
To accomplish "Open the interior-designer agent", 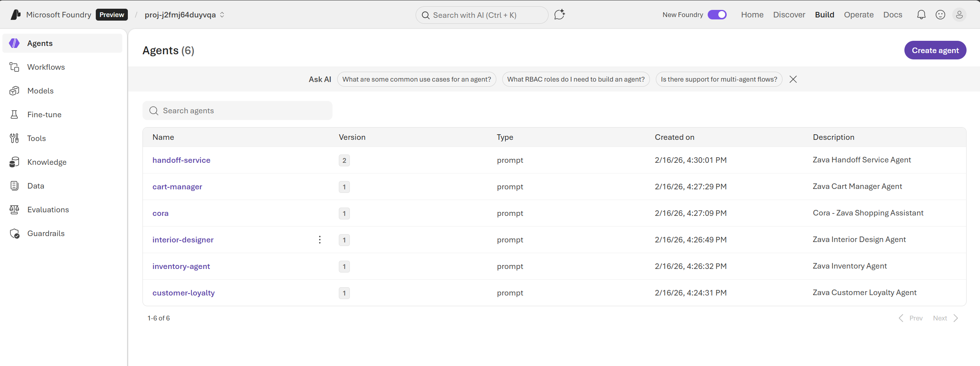I will [183, 240].
